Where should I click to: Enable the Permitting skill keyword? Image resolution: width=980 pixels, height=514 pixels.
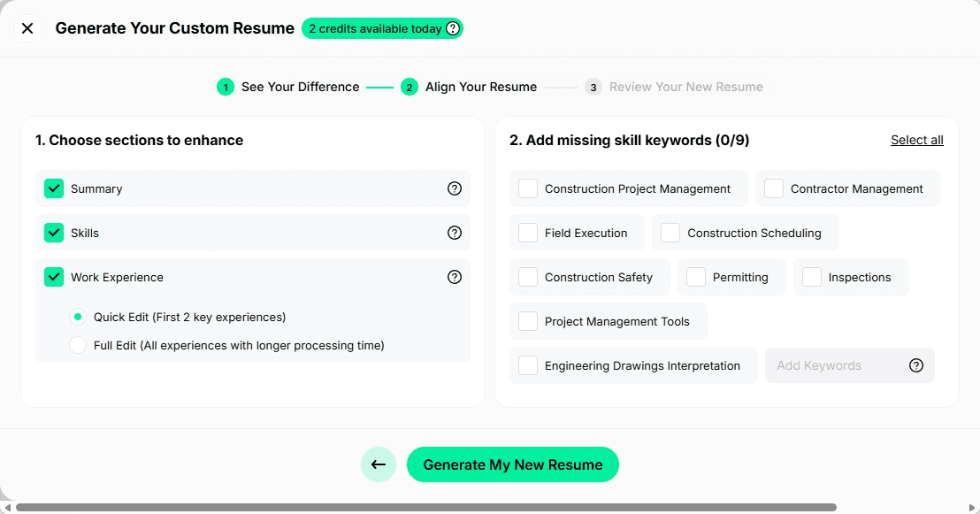(x=695, y=277)
